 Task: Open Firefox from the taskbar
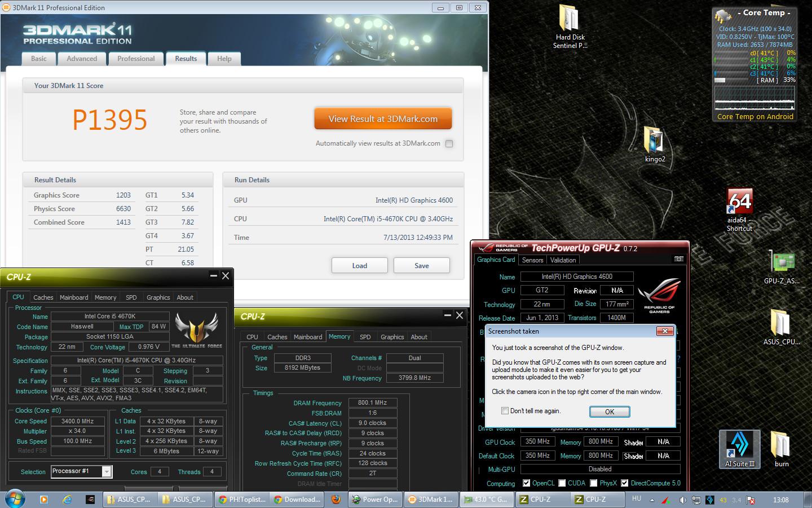(x=336, y=499)
